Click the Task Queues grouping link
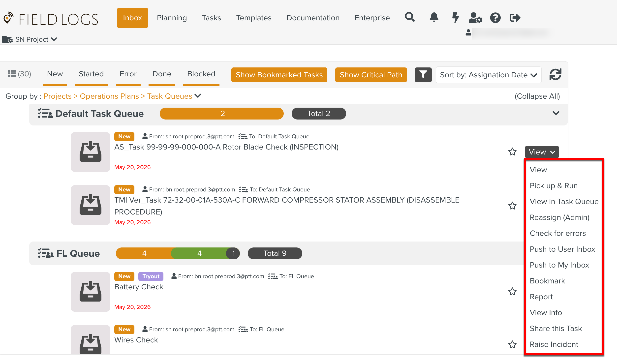617x364 pixels. click(170, 96)
